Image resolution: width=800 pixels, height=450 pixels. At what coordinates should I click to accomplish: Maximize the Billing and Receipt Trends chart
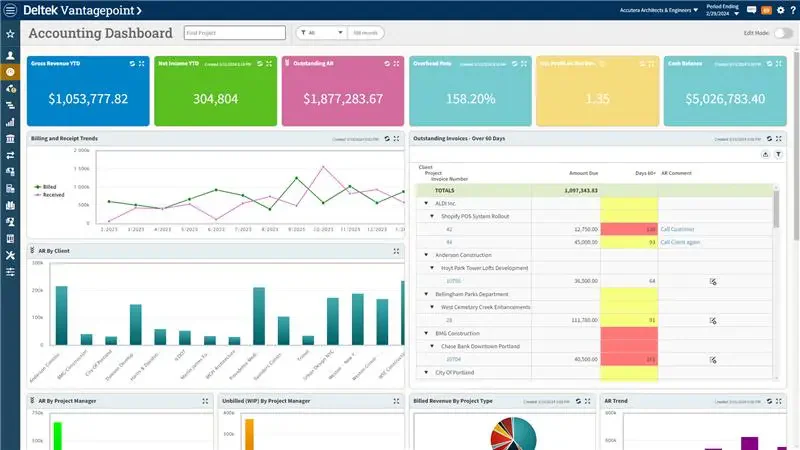396,139
